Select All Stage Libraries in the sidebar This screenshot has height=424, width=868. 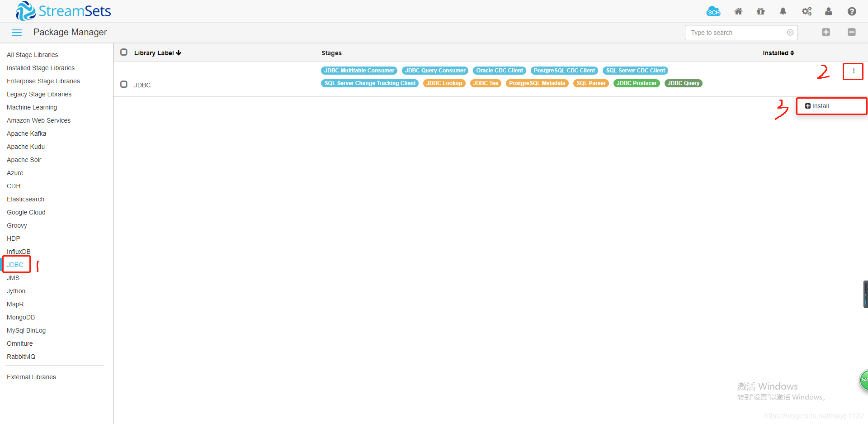pyautogui.click(x=33, y=55)
